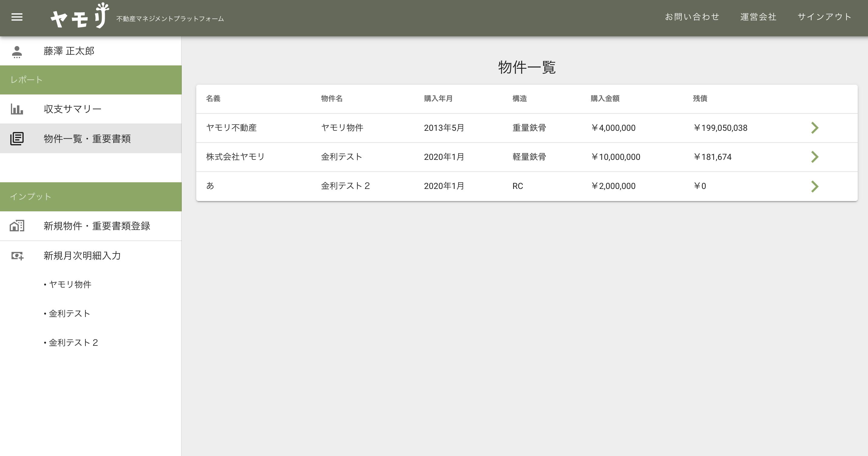
Task: Click the 2013年5月 purchase date cell
Action: 444,128
